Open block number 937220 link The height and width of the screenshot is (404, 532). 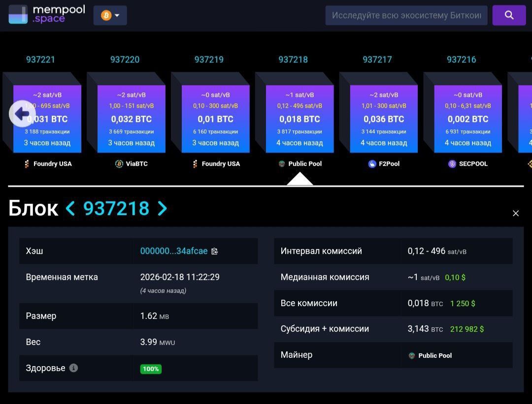pyautogui.click(x=125, y=60)
